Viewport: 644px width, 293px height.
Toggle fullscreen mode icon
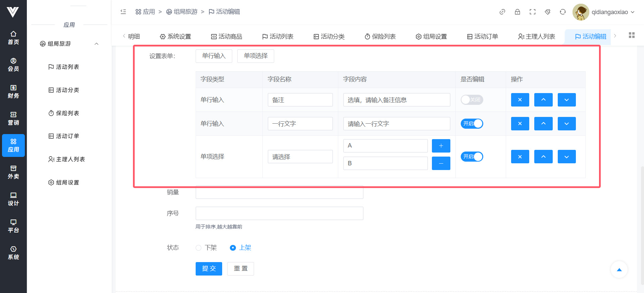(532, 12)
